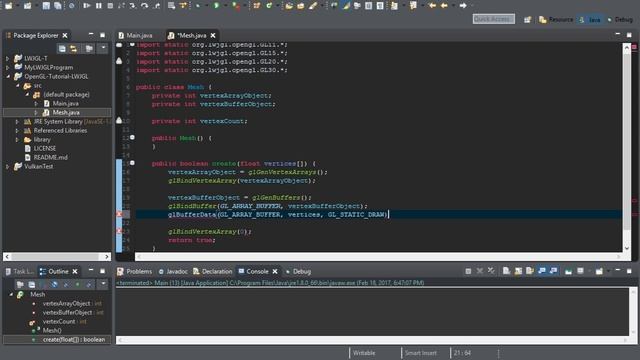Switch to the Task List tab
The height and width of the screenshot is (360, 640).
click(x=20, y=271)
